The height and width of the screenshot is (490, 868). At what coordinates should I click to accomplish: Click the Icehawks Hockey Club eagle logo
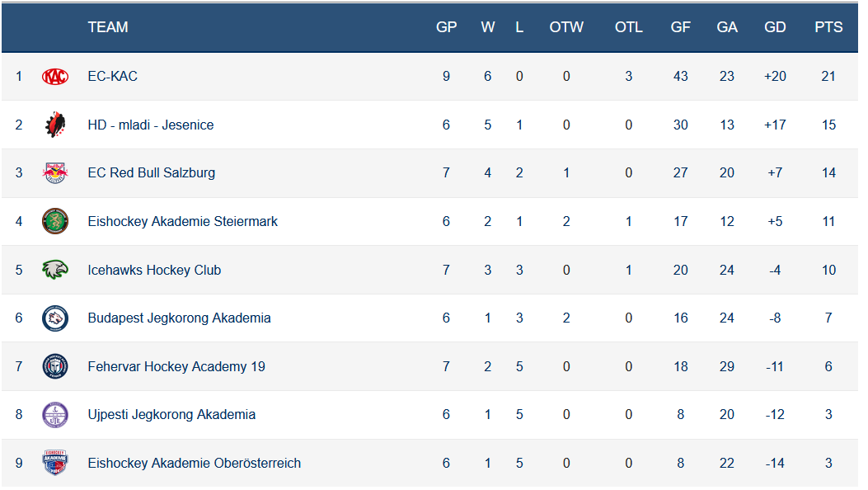[x=55, y=270]
